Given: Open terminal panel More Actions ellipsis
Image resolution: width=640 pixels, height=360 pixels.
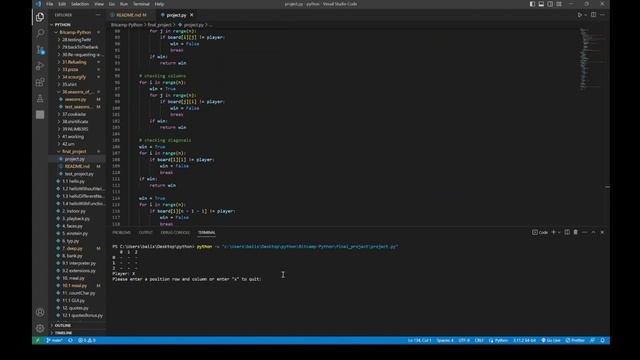Looking at the screenshot, I should click(x=584, y=232).
